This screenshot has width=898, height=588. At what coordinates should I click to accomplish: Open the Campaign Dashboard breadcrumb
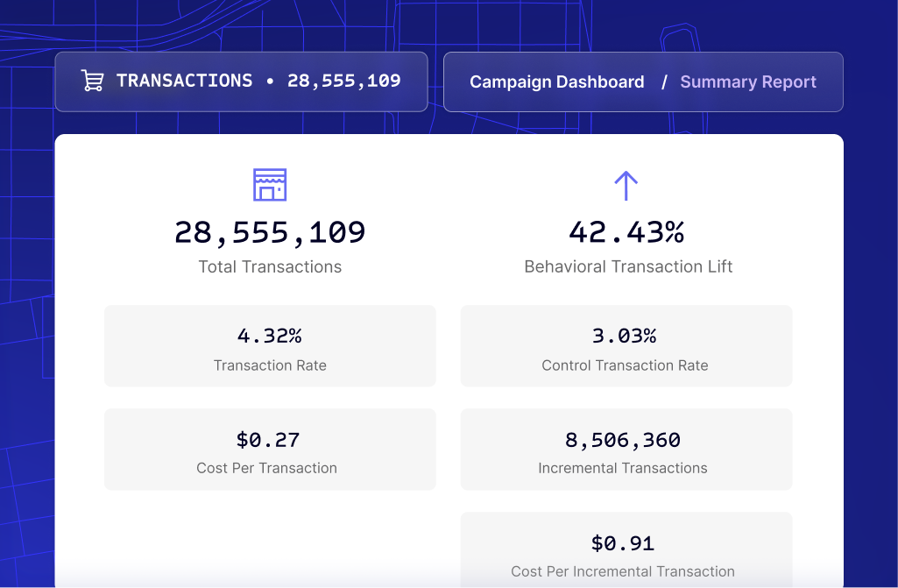tap(556, 82)
